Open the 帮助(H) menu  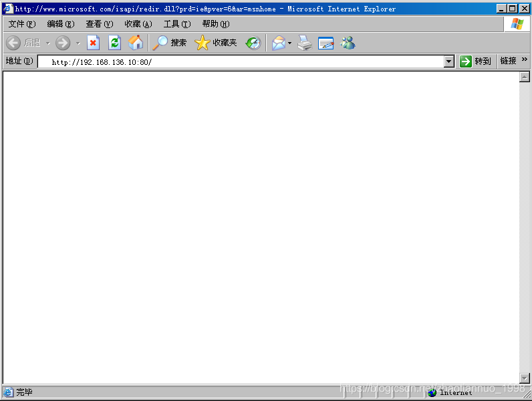click(x=215, y=24)
